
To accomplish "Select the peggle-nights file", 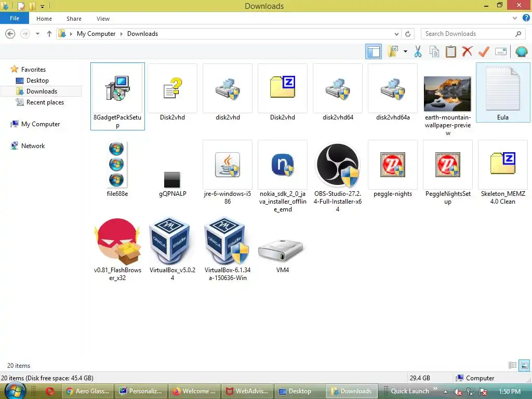I will point(393,169).
